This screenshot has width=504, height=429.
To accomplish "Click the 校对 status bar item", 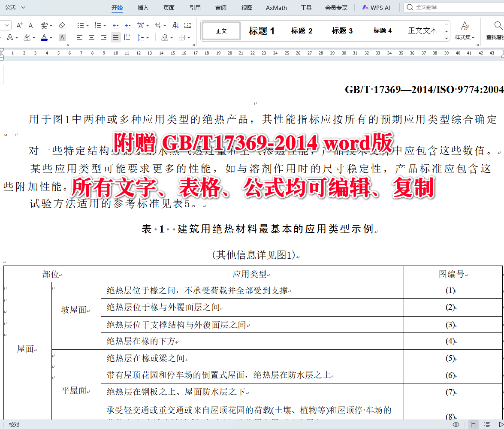I will 14,424.
